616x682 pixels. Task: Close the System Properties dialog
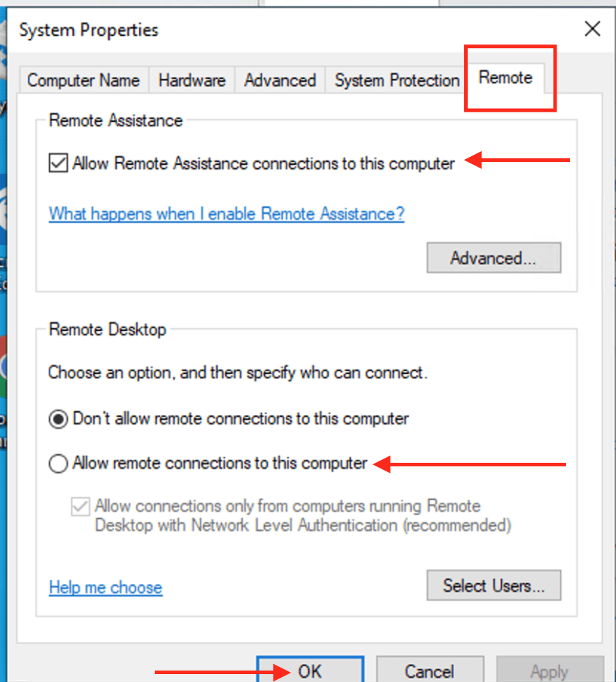[x=592, y=29]
